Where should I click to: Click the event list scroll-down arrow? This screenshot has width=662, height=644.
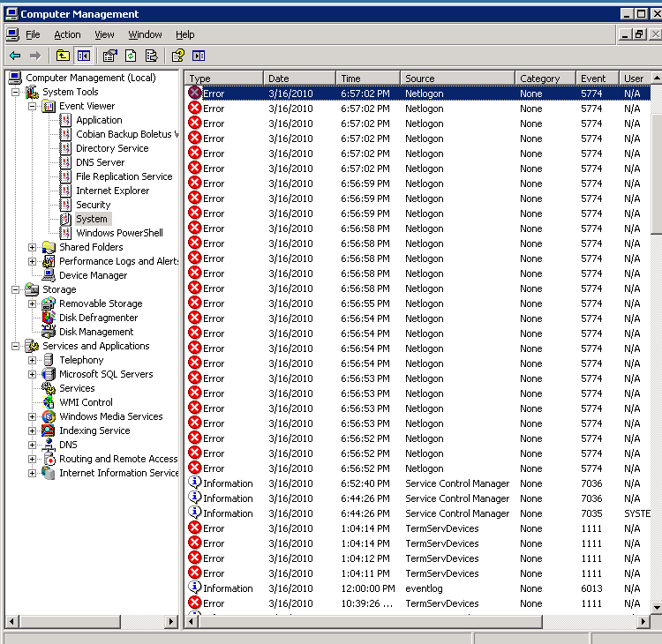point(656,608)
